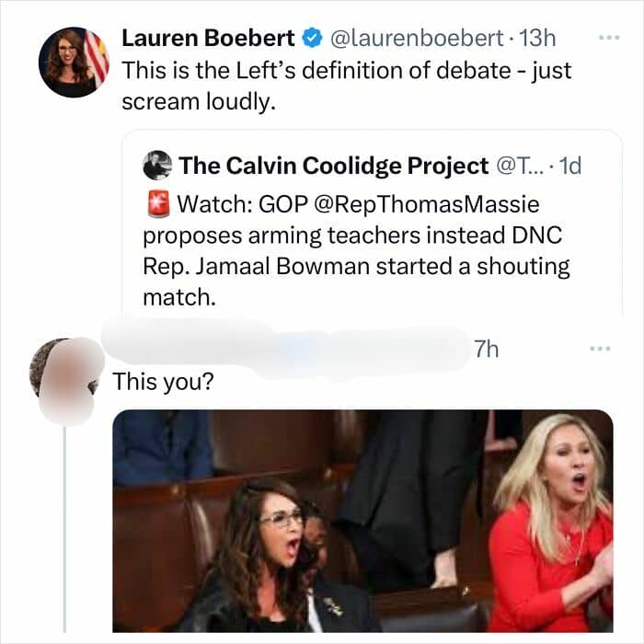The image size is (644, 644).
Task: Click the red siren emoji
Action: pos(156,202)
